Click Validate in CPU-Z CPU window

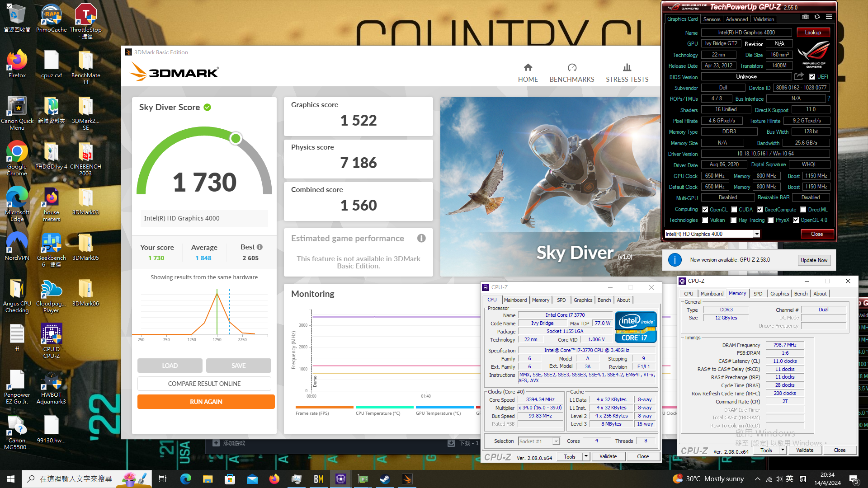[x=608, y=456]
